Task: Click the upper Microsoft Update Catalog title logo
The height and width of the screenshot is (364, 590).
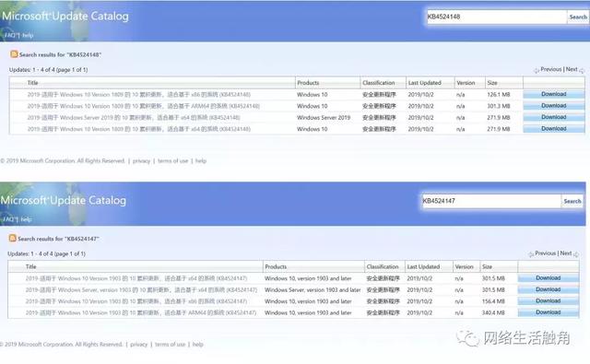Action: point(65,17)
